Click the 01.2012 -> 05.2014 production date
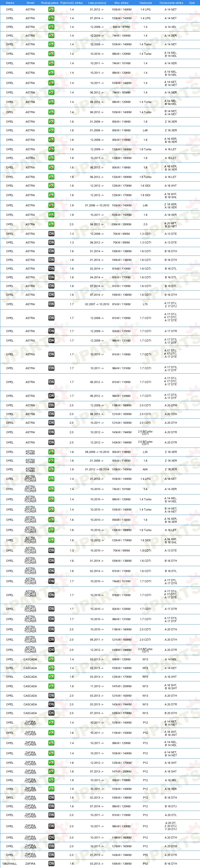Screen dimensions: 200x868 coord(97,469)
